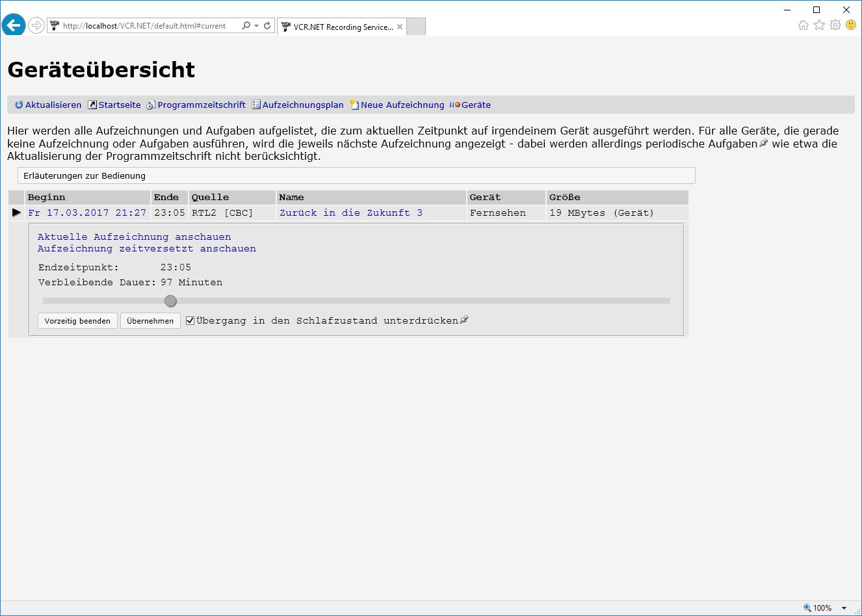Click the Aufzeichnungsplan list icon

pyautogui.click(x=256, y=105)
